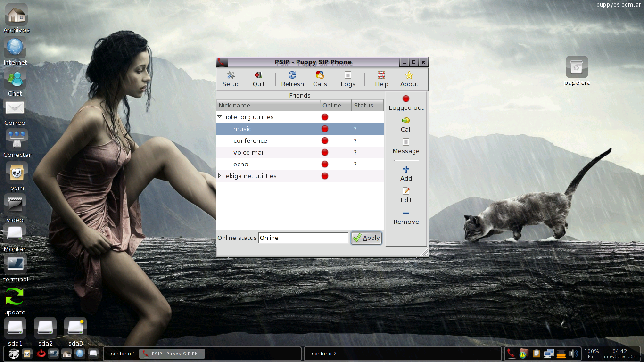Click the update desktop icon

[x=15, y=301]
